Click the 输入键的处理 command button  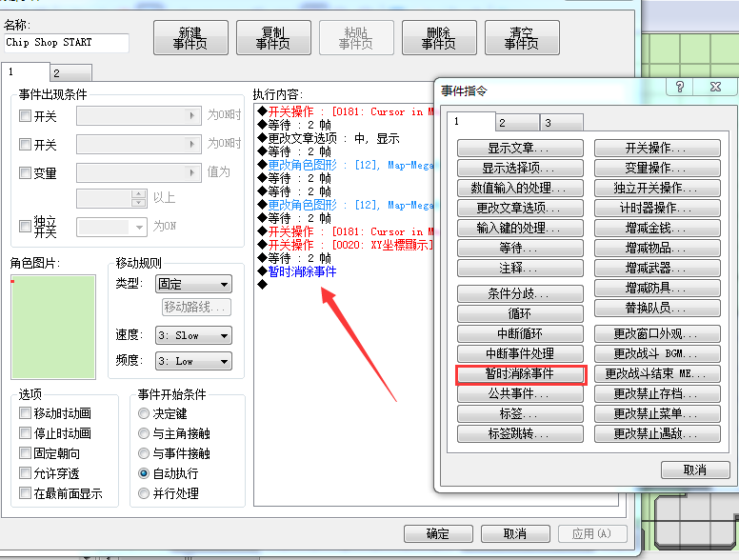[520, 229]
